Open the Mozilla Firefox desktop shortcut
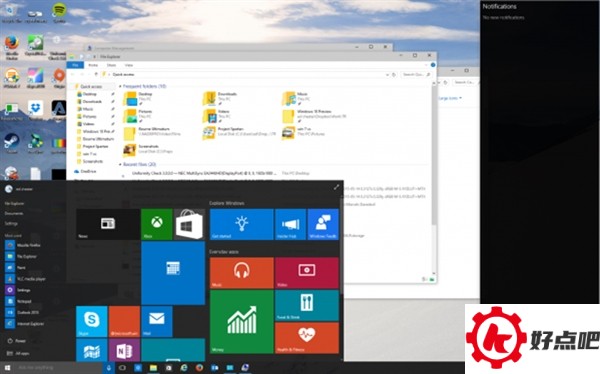The height and width of the screenshot is (374, 600). (x=12, y=47)
